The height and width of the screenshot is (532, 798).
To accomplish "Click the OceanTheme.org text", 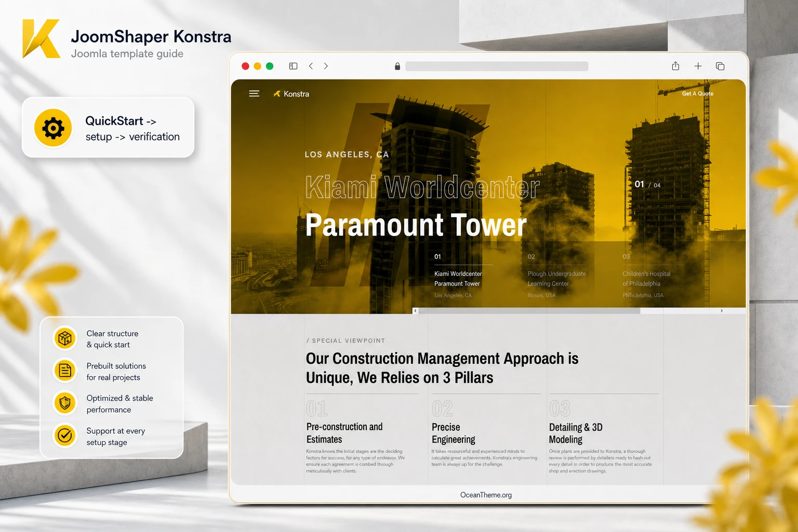I will pyautogui.click(x=486, y=495).
